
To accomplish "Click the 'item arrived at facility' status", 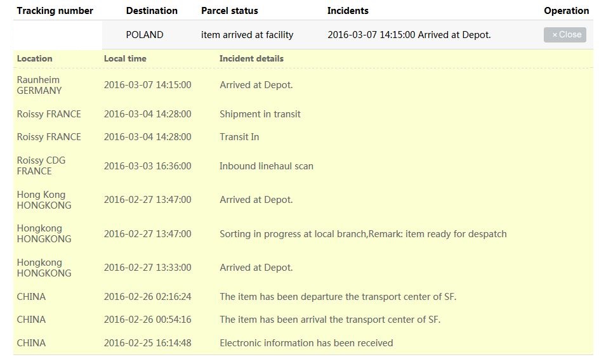I will click(x=247, y=35).
